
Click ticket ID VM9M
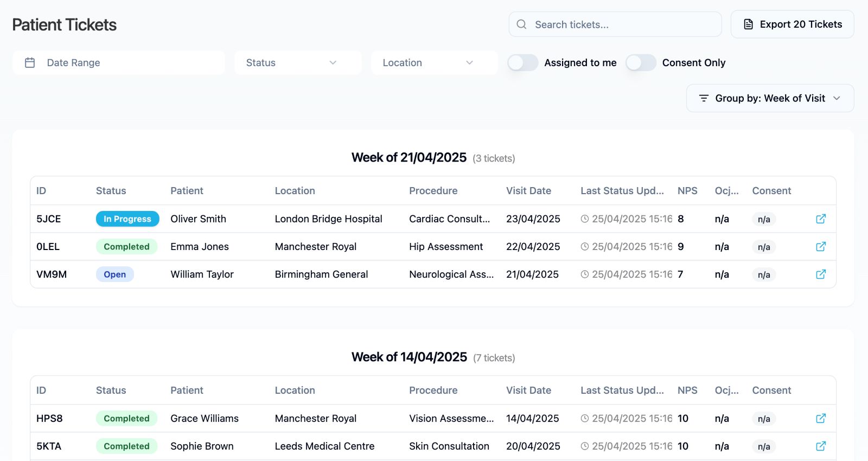[52, 274]
